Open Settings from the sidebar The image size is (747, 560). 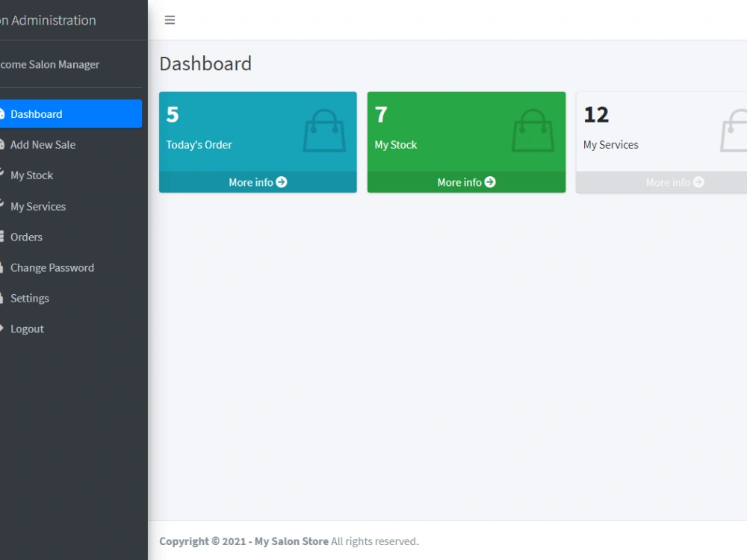point(70,298)
